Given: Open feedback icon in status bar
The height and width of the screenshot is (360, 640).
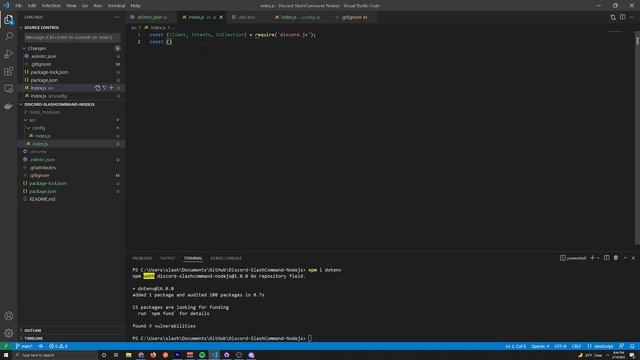Looking at the screenshot, I should (x=622, y=346).
